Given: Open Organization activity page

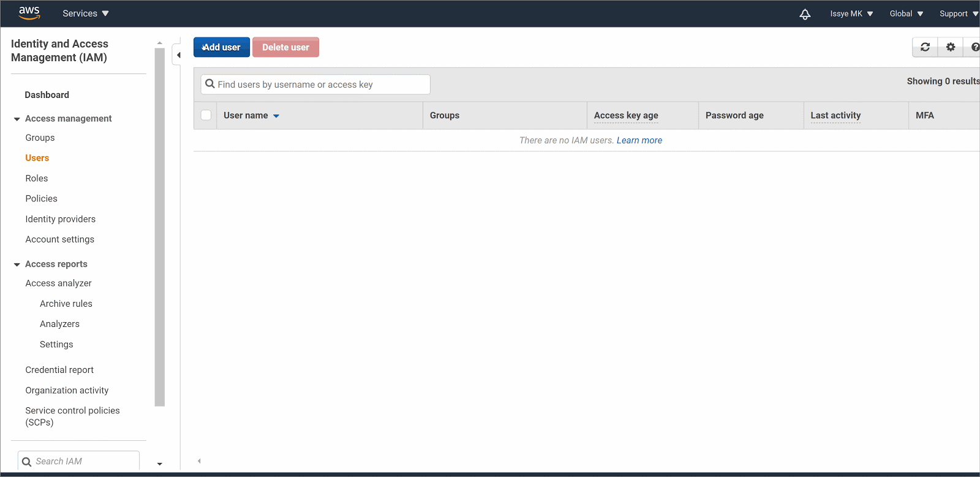Looking at the screenshot, I should [67, 390].
